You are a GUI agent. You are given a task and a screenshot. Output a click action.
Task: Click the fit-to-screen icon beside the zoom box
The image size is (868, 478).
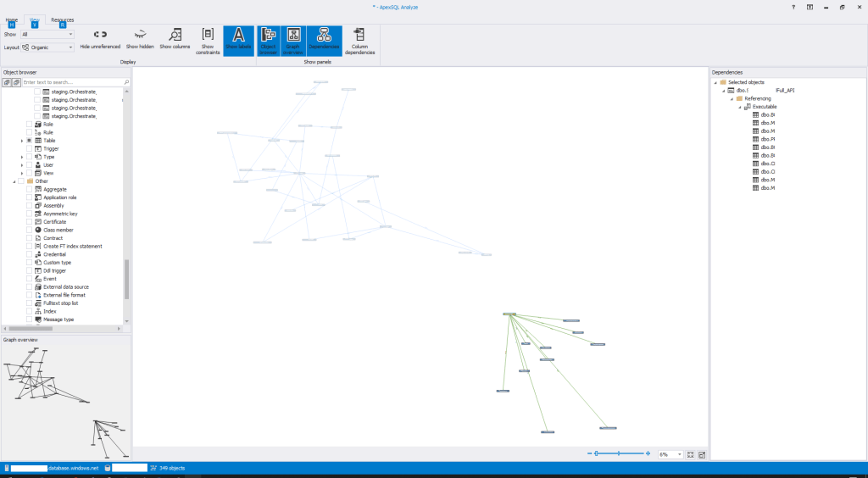click(691, 454)
